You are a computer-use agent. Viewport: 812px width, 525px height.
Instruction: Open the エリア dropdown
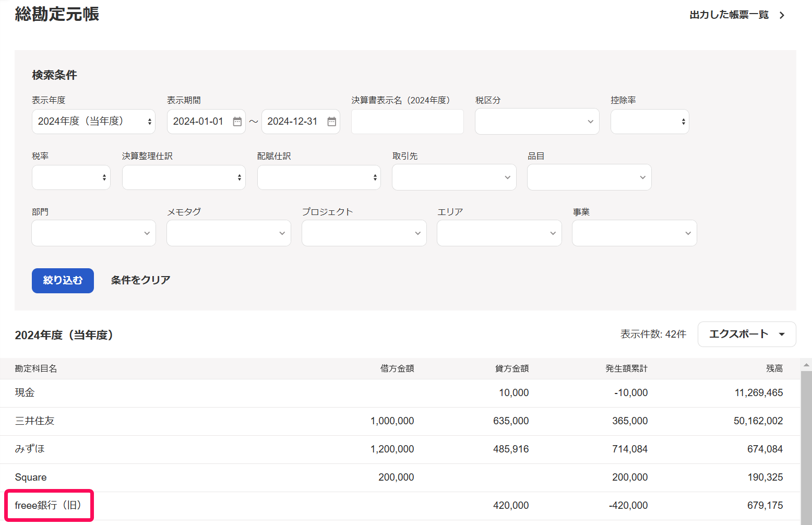499,233
